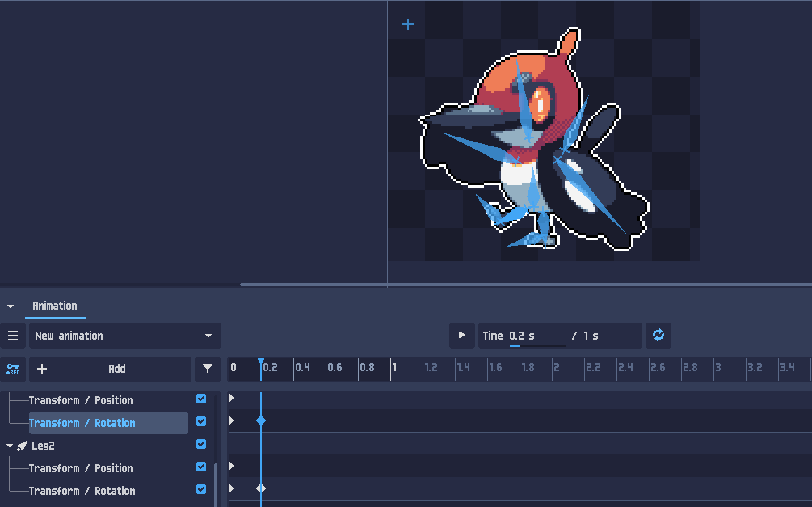Open the animation hamburger menu
This screenshot has height=507, width=812.
[x=13, y=336]
